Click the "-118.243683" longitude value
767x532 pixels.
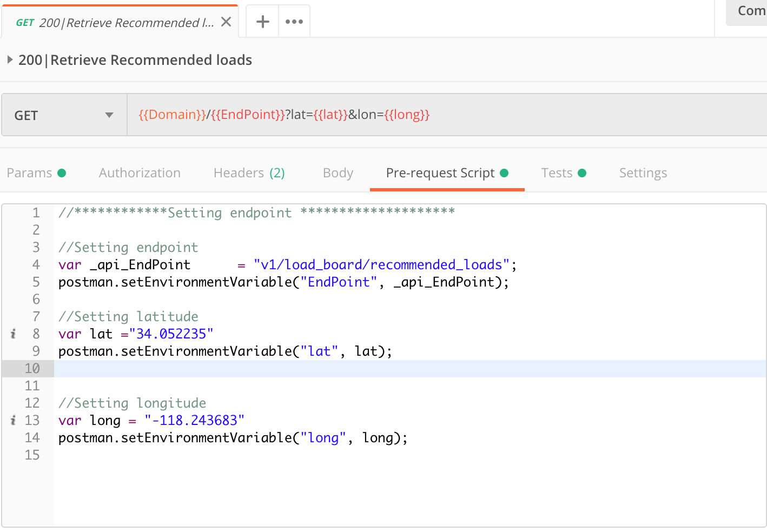195,421
